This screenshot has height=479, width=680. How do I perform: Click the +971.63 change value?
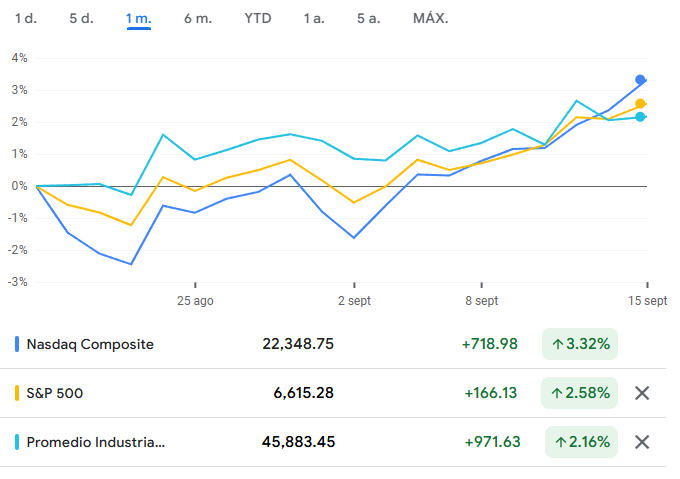(492, 442)
